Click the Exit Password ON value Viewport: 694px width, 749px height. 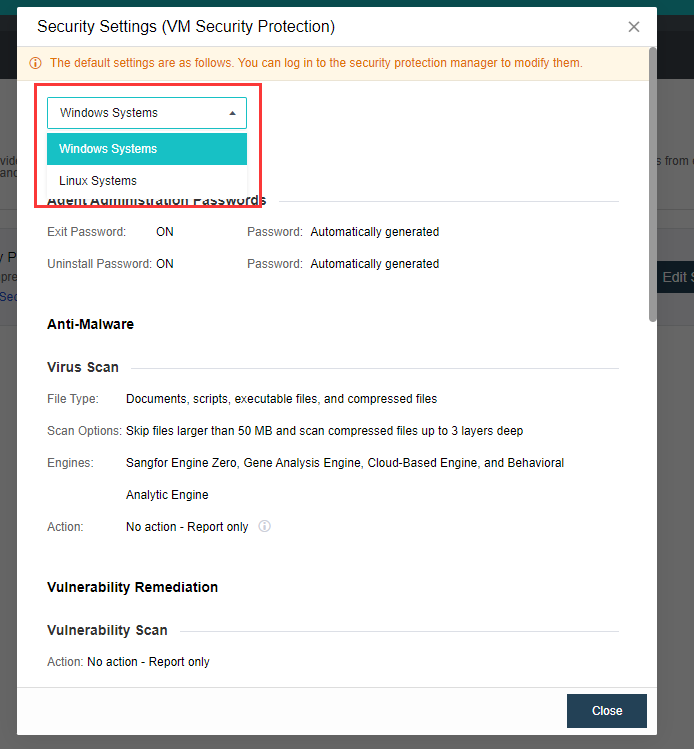point(165,232)
